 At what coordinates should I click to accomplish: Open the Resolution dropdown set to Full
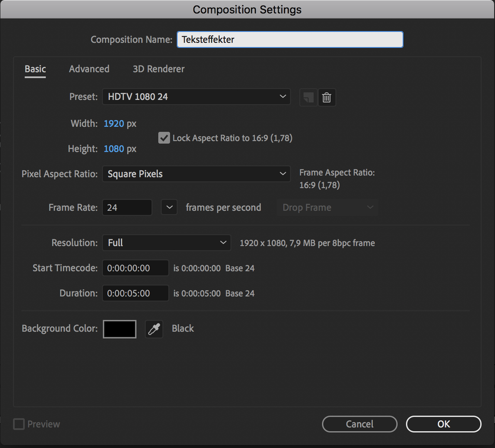(167, 243)
